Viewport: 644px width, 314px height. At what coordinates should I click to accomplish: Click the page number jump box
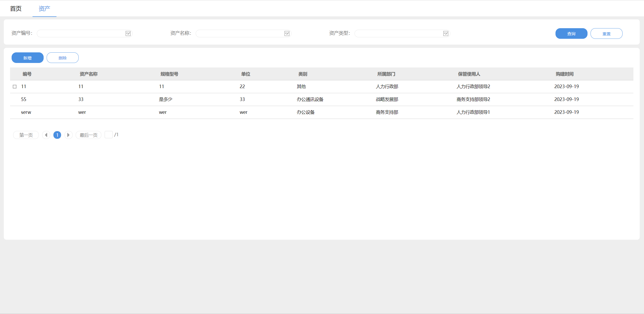click(x=108, y=135)
